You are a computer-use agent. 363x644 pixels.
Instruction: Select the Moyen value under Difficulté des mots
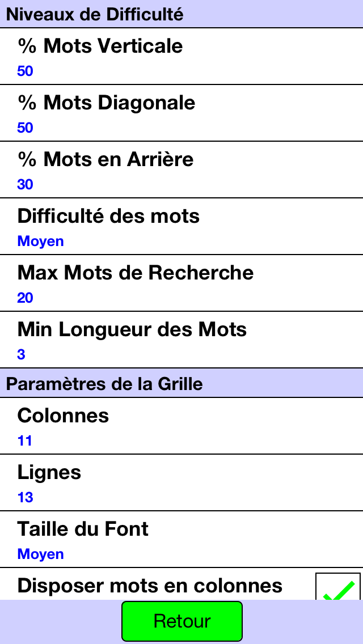pos(41,241)
